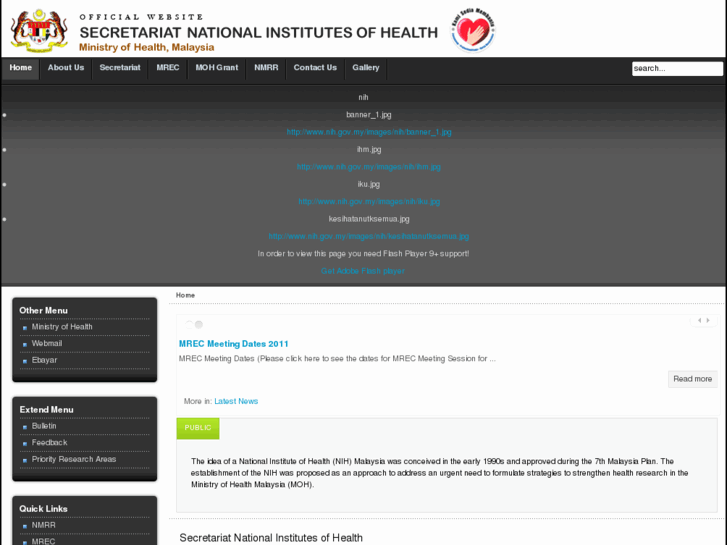Click the iku.jpg filename text
Image resolution: width=727 pixels, height=545 pixels.
(x=369, y=185)
